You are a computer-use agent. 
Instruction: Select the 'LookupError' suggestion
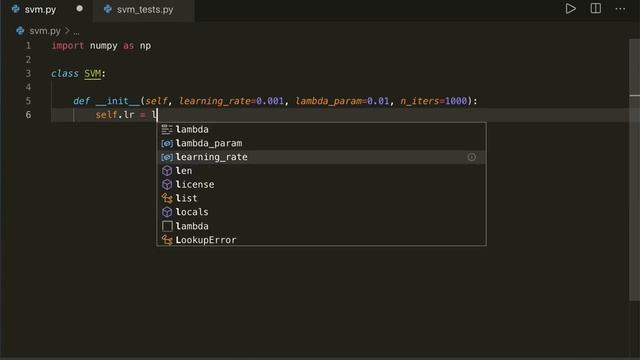click(321, 240)
